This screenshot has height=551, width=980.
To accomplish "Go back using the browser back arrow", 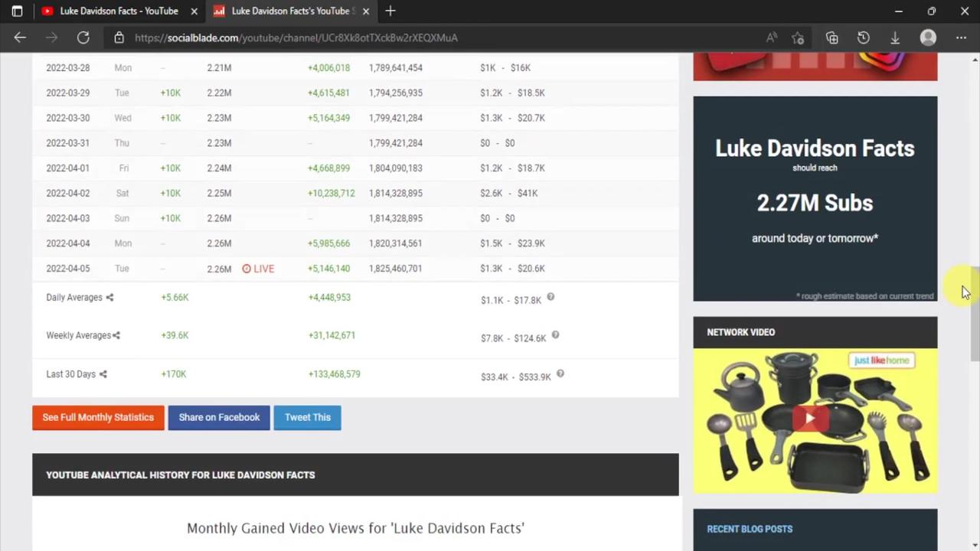I will (x=20, y=37).
